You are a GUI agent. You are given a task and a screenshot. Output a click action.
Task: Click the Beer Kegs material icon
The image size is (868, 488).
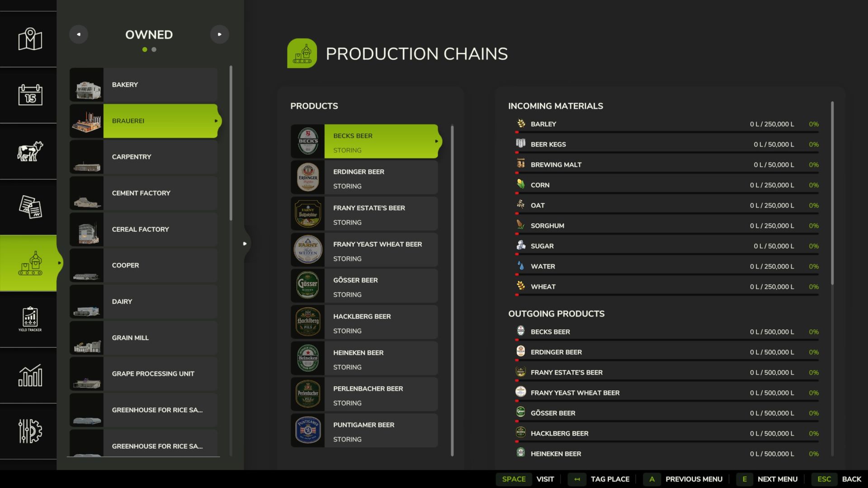pyautogui.click(x=521, y=144)
